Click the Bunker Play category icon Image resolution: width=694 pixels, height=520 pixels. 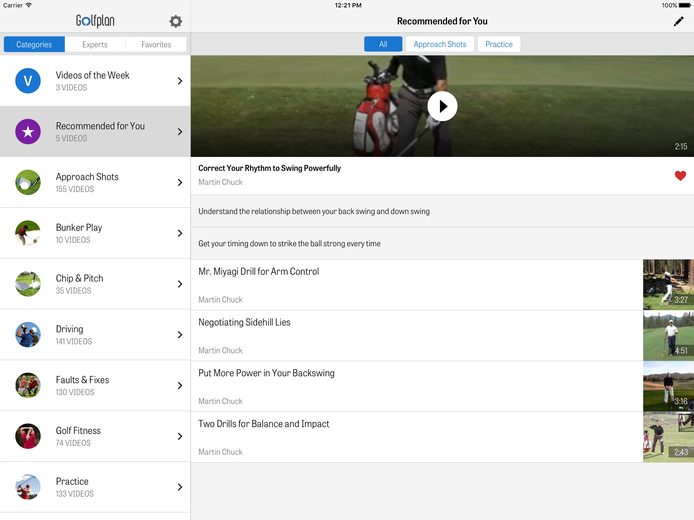point(28,233)
